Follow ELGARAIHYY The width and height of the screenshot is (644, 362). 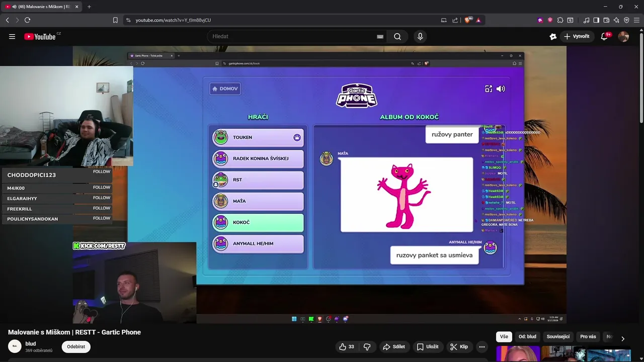pos(101,198)
